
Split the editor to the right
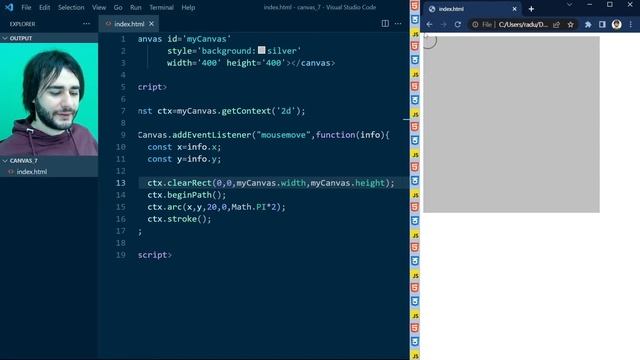pyautogui.click(x=385, y=24)
